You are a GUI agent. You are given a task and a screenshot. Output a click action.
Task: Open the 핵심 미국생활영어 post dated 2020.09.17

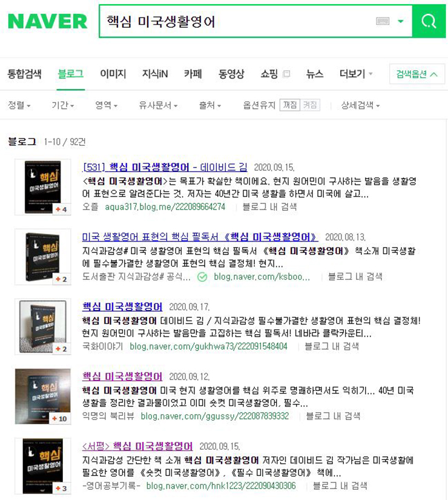point(122,306)
